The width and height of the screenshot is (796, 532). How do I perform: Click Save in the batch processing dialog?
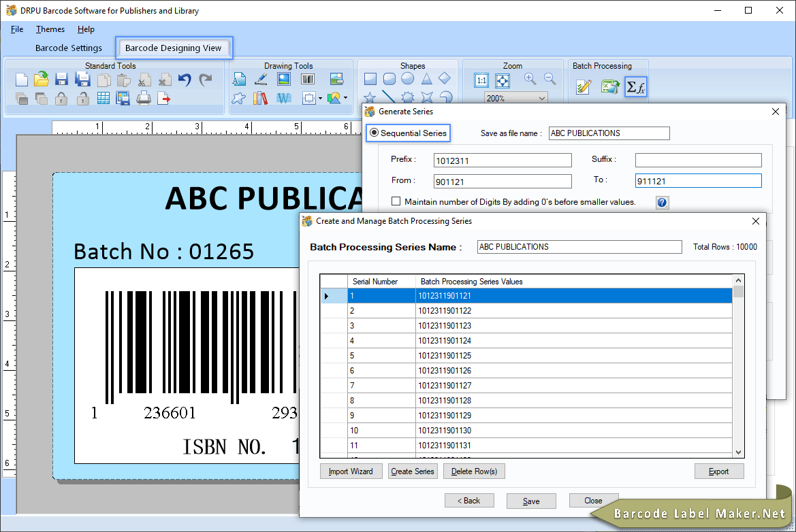[531, 501]
